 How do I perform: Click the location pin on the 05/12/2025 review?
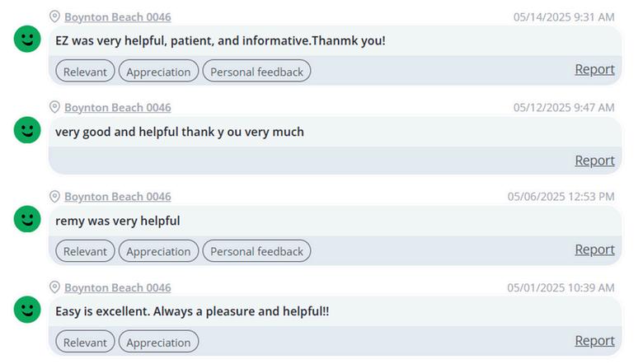click(x=55, y=107)
